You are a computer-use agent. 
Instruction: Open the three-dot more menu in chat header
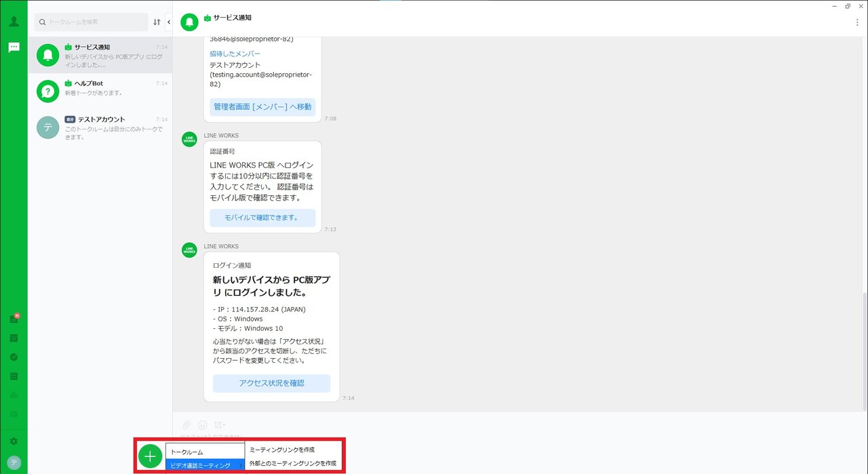coord(857,22)
